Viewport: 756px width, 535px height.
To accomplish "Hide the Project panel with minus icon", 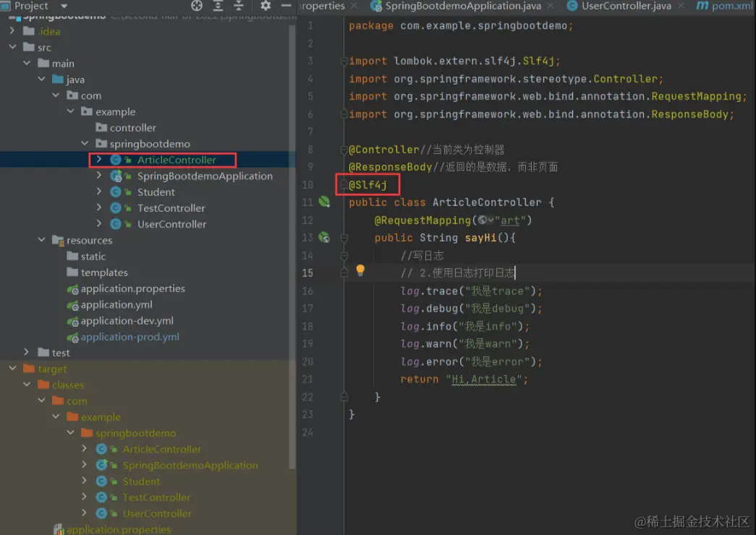I will pyautogui.click(x=286, y=6).
